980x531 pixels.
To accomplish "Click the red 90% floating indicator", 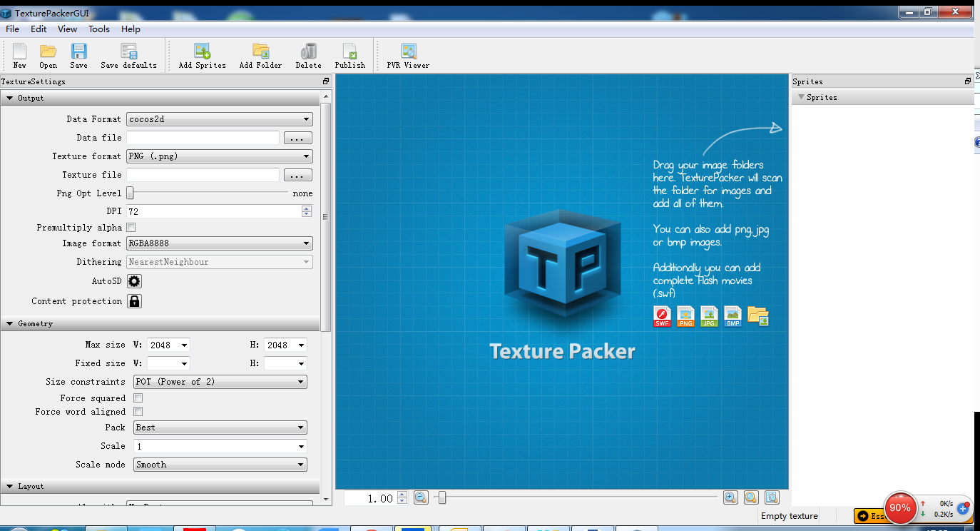I will pyautogui.click(x=900, y=508).
